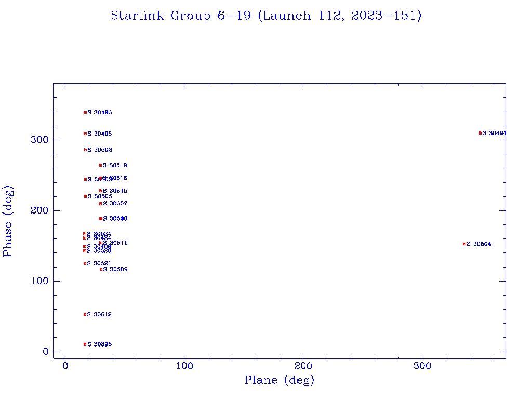This screenshot has width=532, height=399.
Task: Click the red data point for S 30498
Action: (85, 134)
